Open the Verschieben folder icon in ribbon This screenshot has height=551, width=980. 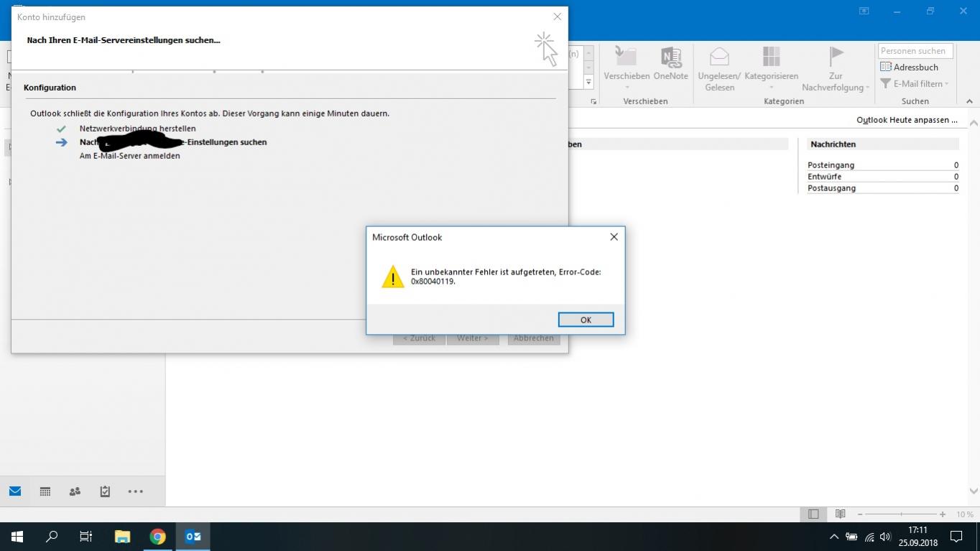point(627,57)
